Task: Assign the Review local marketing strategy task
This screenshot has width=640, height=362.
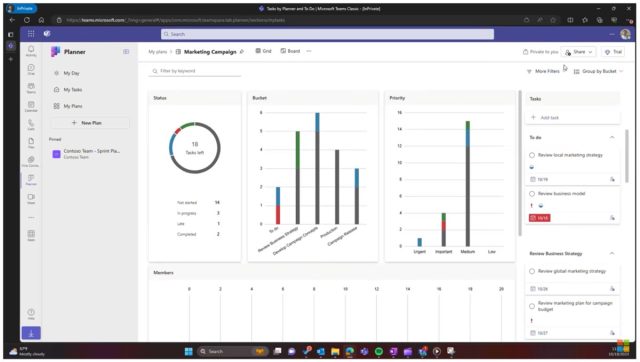Action: click(x=612, y=179)
